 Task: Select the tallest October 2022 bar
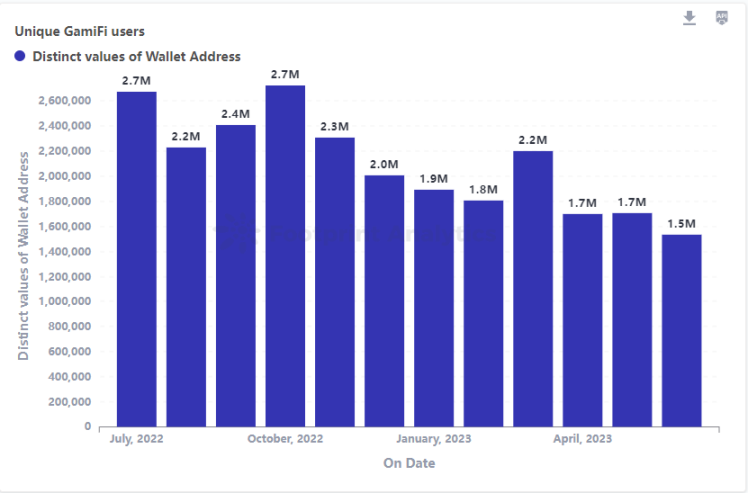click(285, 255)
